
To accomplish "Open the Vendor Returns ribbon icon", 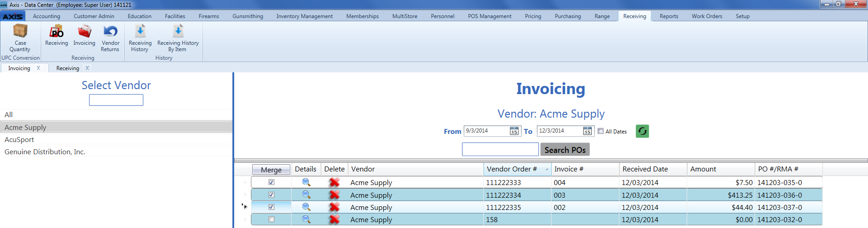I will tap(110, 38).
